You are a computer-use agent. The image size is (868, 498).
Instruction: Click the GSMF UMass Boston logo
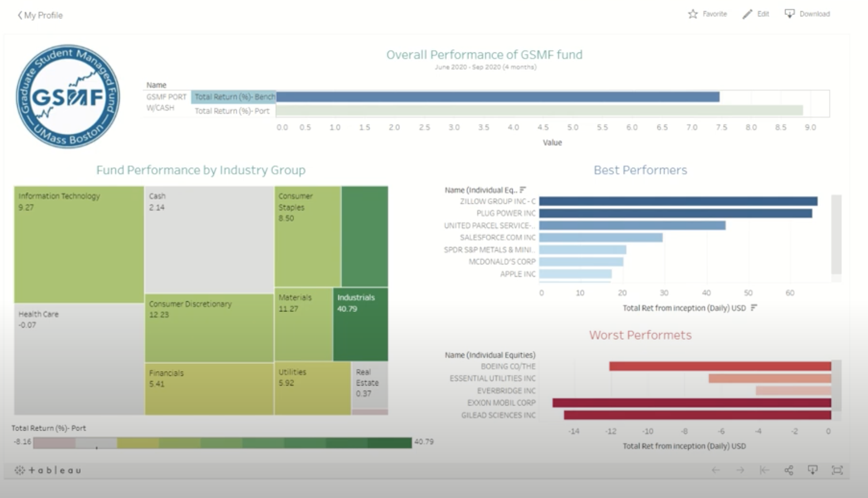(67, 96)
